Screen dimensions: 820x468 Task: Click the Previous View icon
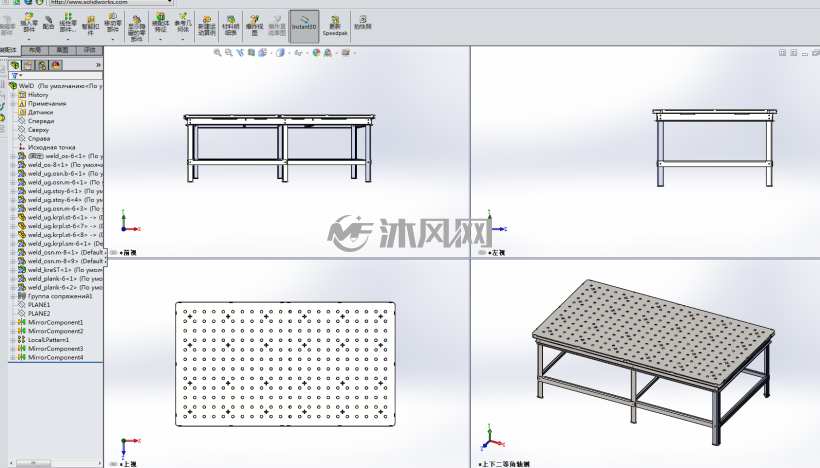[240, 53]
